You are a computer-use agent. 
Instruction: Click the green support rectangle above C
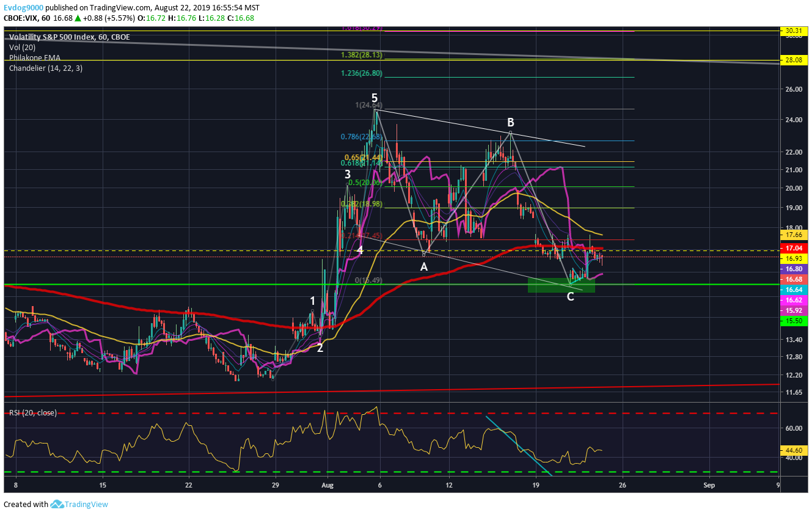pos(561,285)
